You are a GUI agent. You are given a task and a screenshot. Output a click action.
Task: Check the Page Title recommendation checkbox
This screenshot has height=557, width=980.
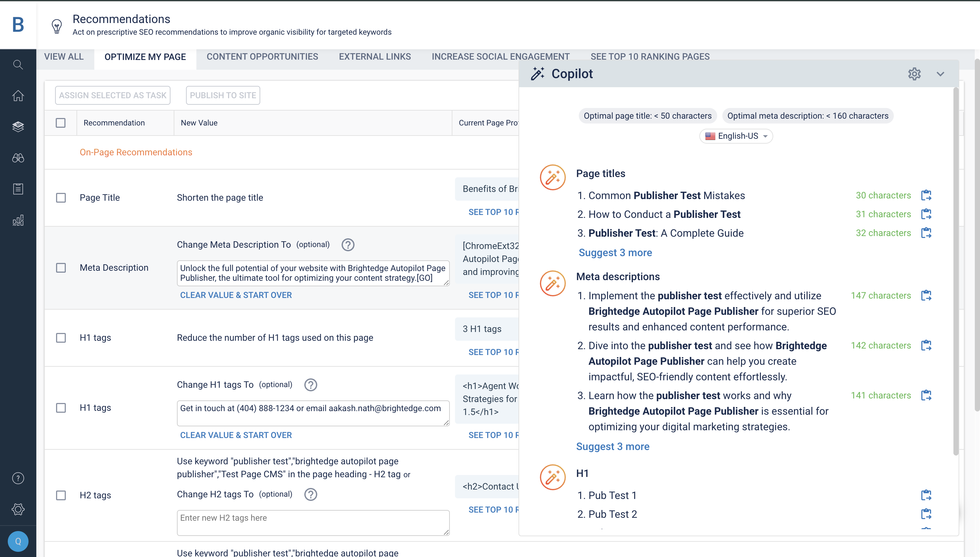(x=61, y=198)
